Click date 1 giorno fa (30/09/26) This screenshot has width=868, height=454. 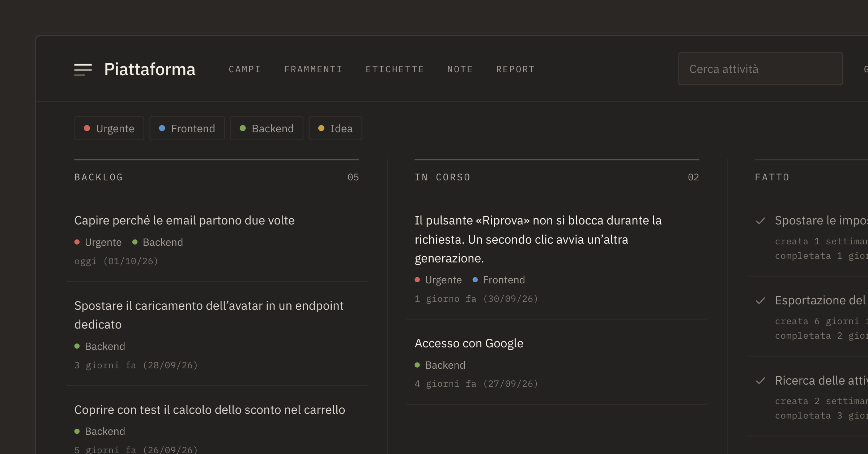(477, 299)
